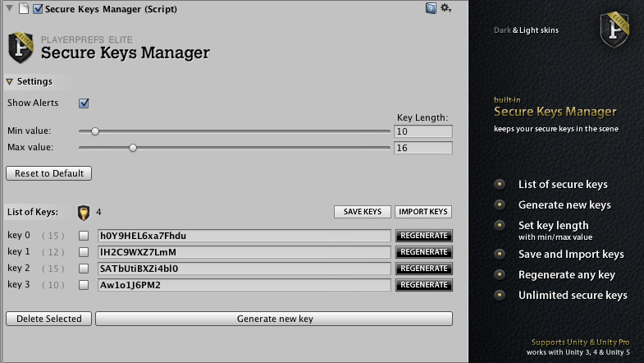Click the key 3 field Aw1o1J6PM2

[x=244, y=285]
